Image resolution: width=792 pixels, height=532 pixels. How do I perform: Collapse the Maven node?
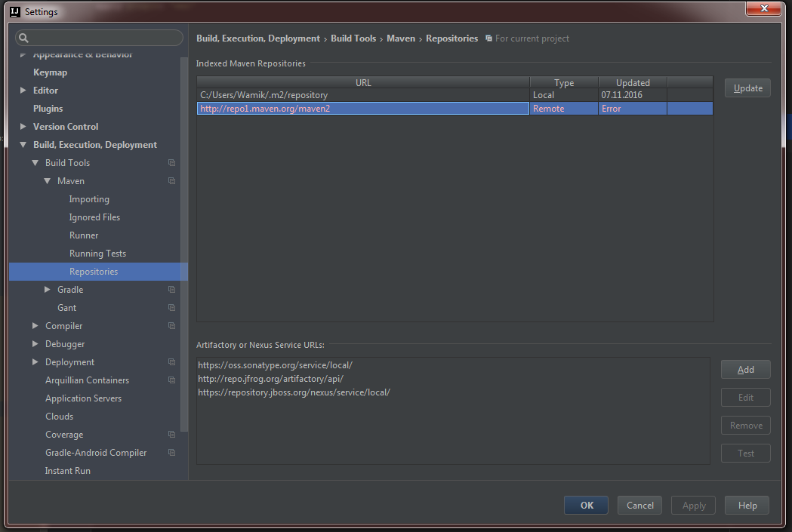(x=47, y=181)
